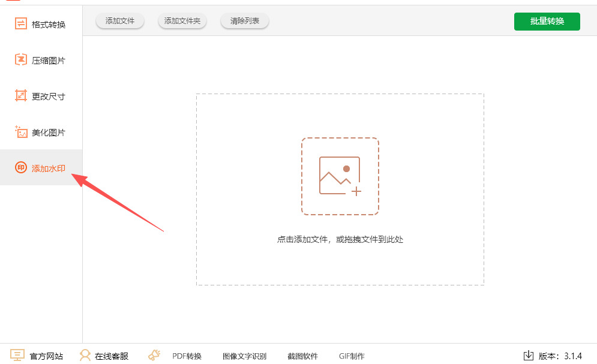Click the 点击添加文件，或拖拽文件到此处 hint text
597x364 pixels.
point(340,239)
